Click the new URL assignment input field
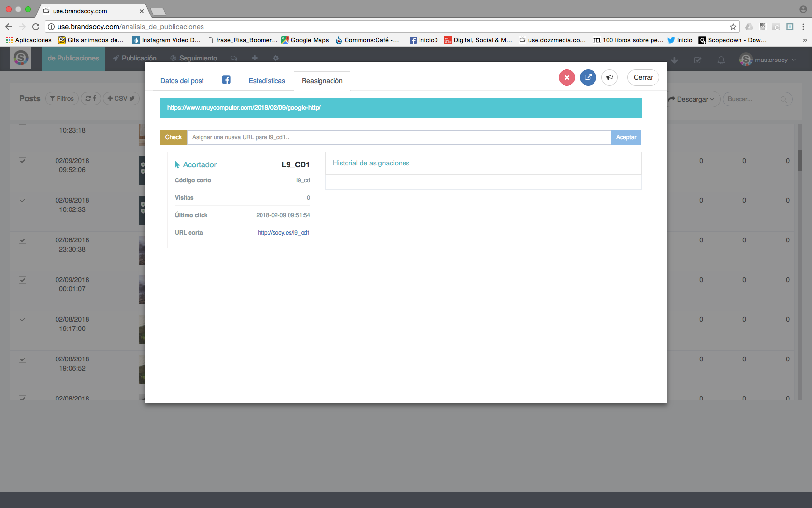Viewport: 812px width, 508px height. pos(399,137)
